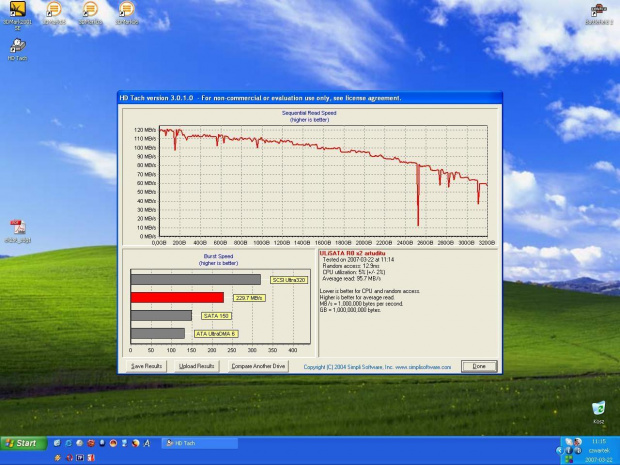Click the SCSI Ultra320 label
Image resolution: width=620 pixels, height=465 pixels.
(x=289, y=280)
